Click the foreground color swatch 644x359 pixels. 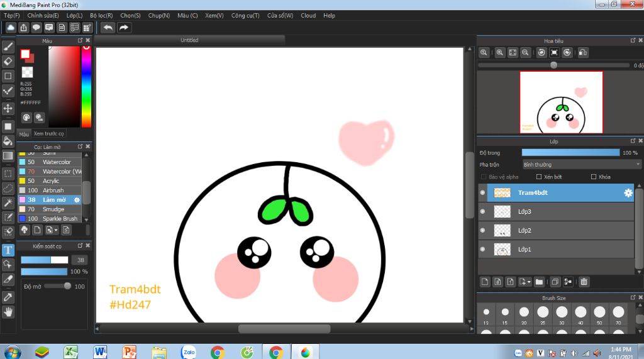(x=25, y=54)
